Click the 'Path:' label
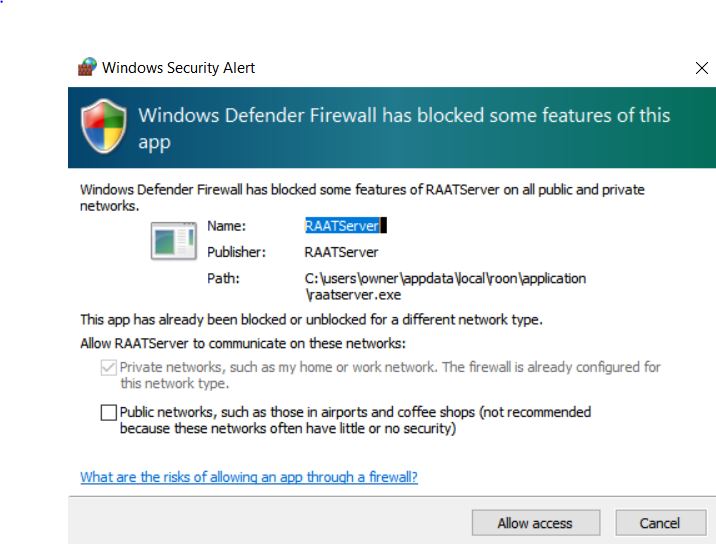The width and height of the screenshot is (716, 544). point(223,278)
